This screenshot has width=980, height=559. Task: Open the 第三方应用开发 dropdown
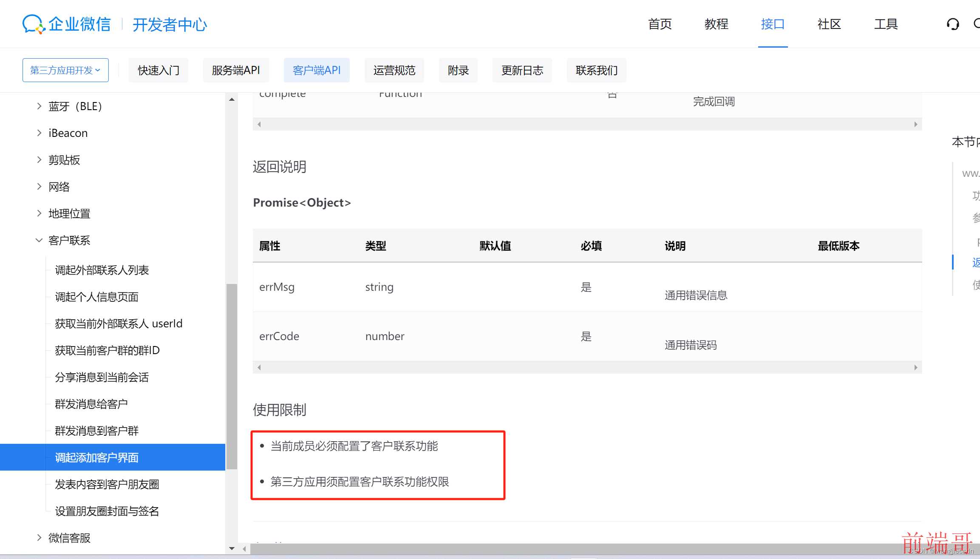pos(65,70)
